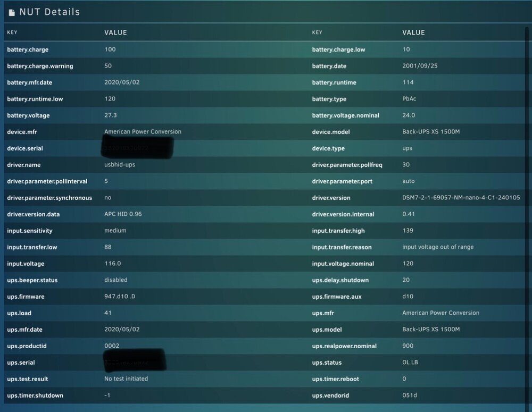Click the input.voltage value 116.0
Viewport: 532px width, 412px height.
click(x=113, y=264)
